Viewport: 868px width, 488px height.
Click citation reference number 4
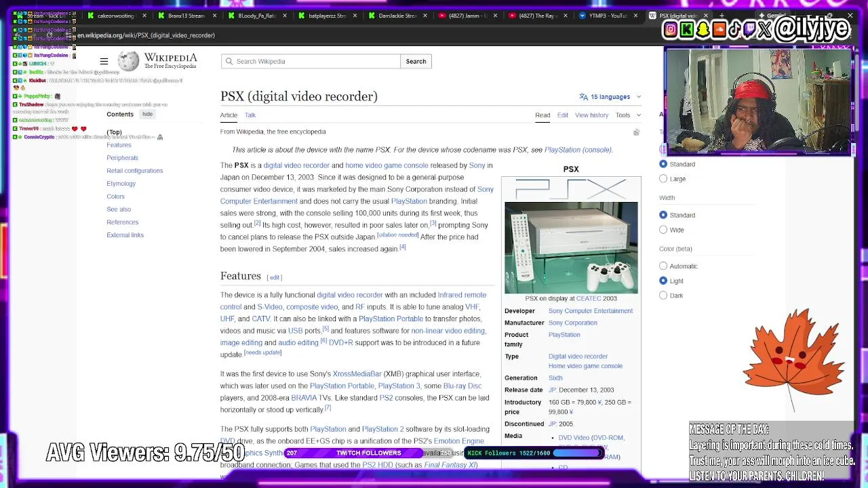tap(403, 247)
